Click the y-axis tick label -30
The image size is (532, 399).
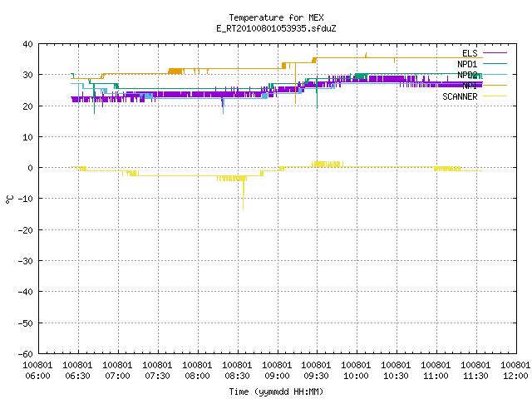pyautogui.click(x=26, y=260)
